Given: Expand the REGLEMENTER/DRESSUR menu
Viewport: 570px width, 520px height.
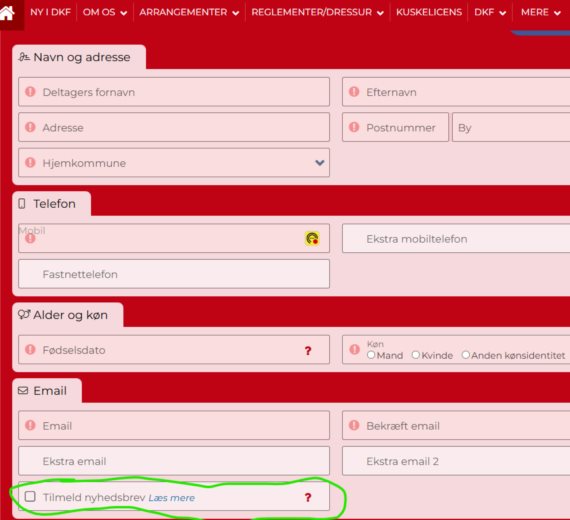Looking at the screenshot, I should pyautogui.click(x=317, y=12).
